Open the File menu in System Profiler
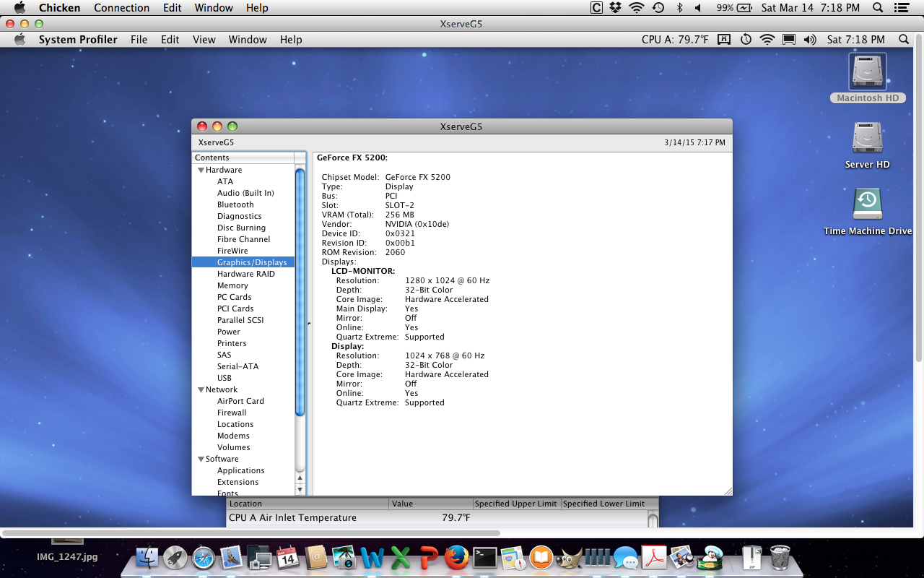Image resolution: width=924 pixels, height=578 pixels. point(139,40)
